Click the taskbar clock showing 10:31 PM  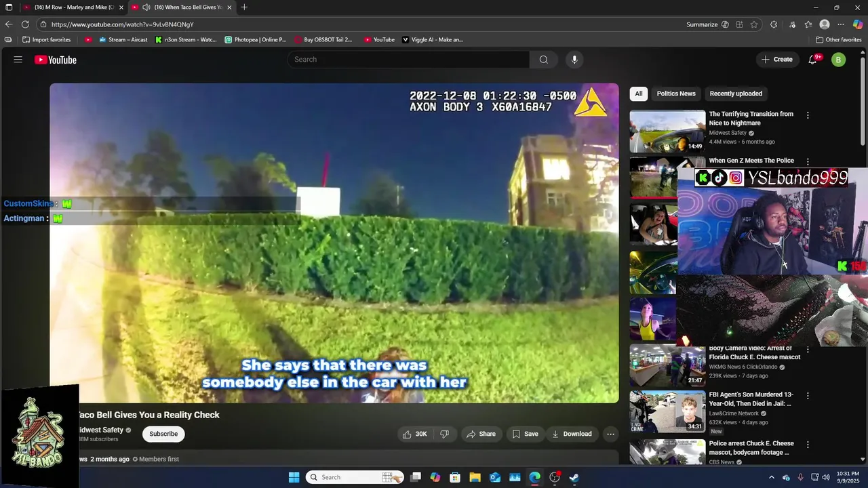tap(848, 477)
